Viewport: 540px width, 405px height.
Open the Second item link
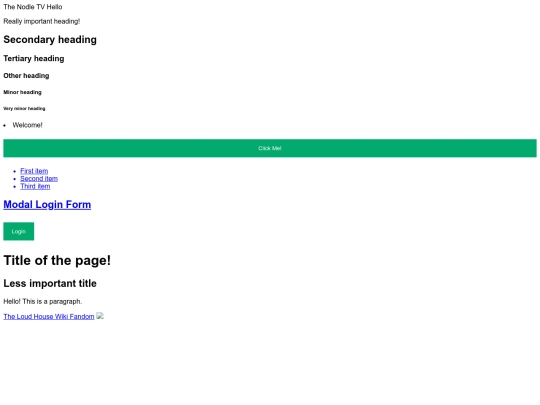tap(39, 178)
